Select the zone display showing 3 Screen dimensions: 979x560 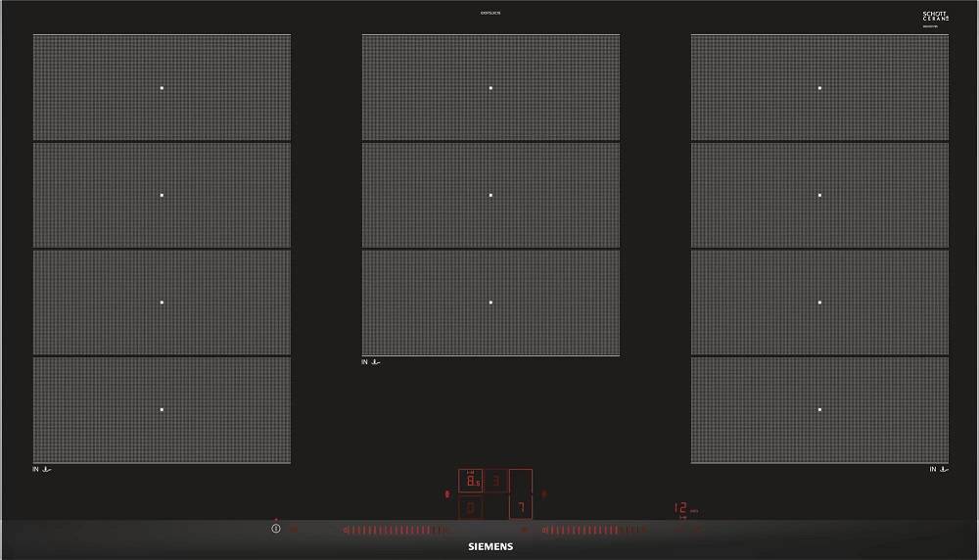click(x=495, y=482)
